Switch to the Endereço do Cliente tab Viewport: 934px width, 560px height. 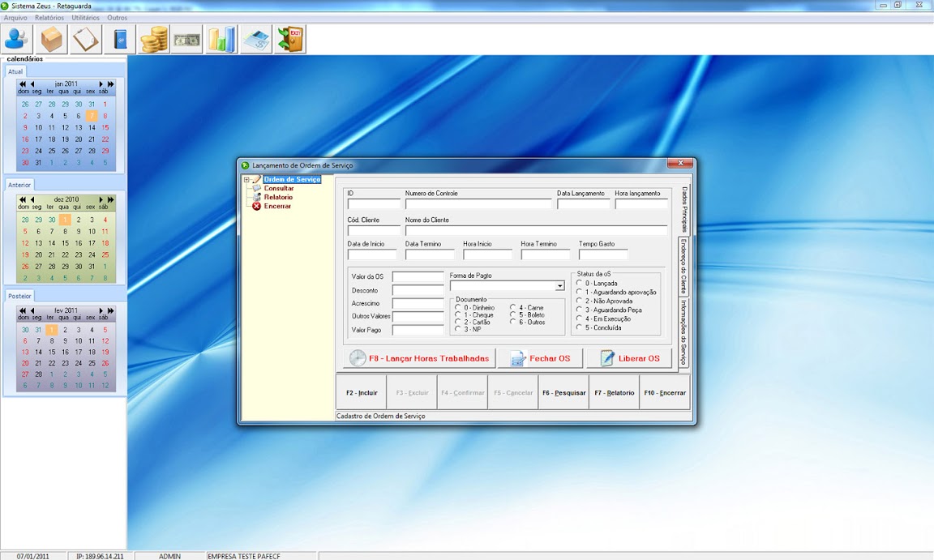(683, 267)
